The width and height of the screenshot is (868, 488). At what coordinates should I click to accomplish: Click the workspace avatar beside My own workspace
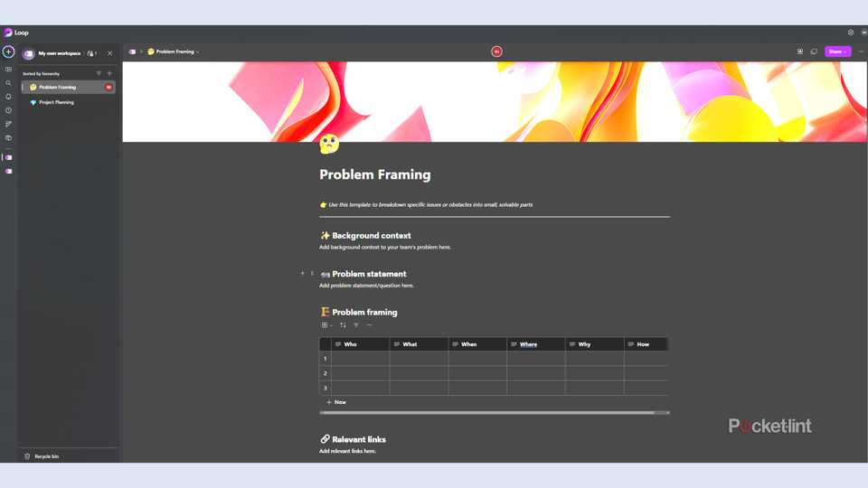[29, 53]
